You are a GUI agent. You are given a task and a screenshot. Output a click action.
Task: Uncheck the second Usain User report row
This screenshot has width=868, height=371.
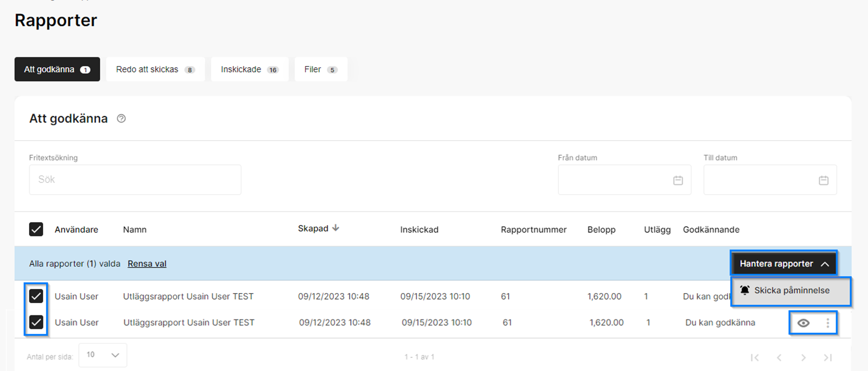(36, 323)
